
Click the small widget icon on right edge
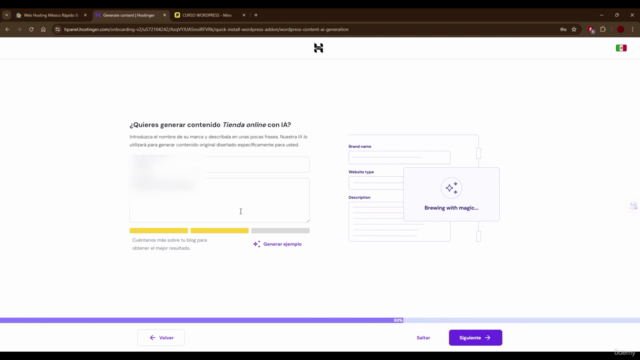coord(633,206)
